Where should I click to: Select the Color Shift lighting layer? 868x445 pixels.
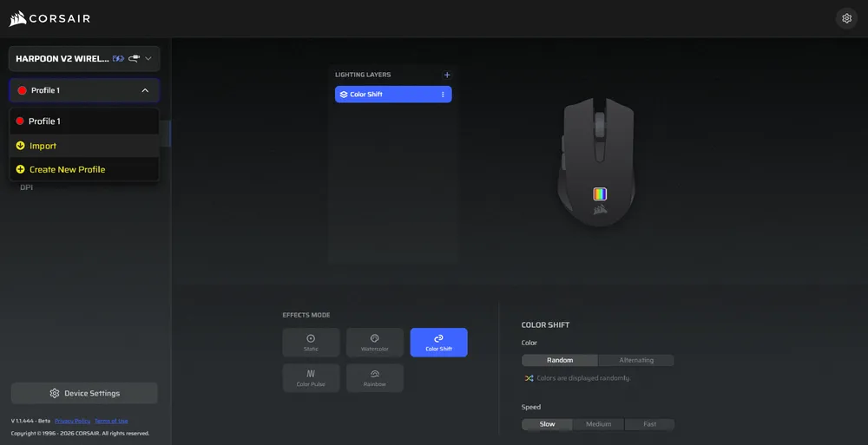tap(393, 94)
